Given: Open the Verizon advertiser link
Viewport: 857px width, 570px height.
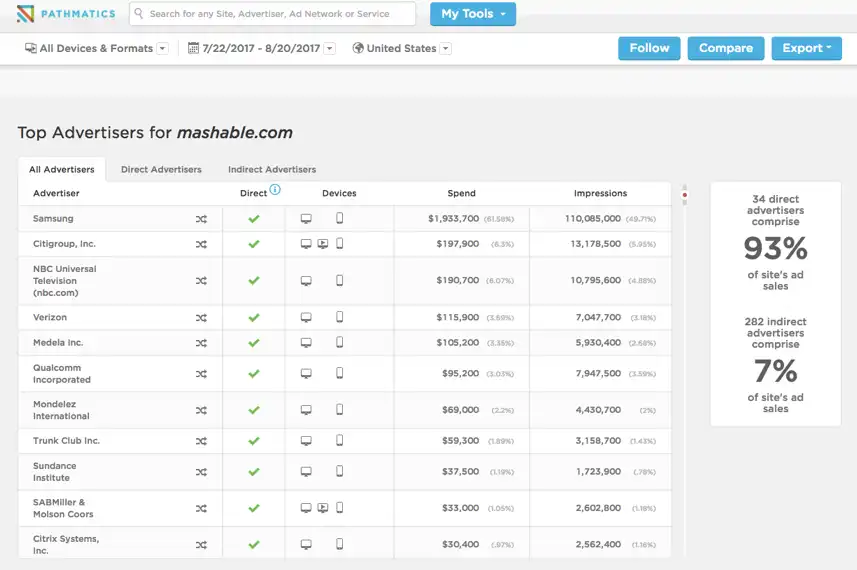Looking at the screenshot, I should [x=50, y=317].
